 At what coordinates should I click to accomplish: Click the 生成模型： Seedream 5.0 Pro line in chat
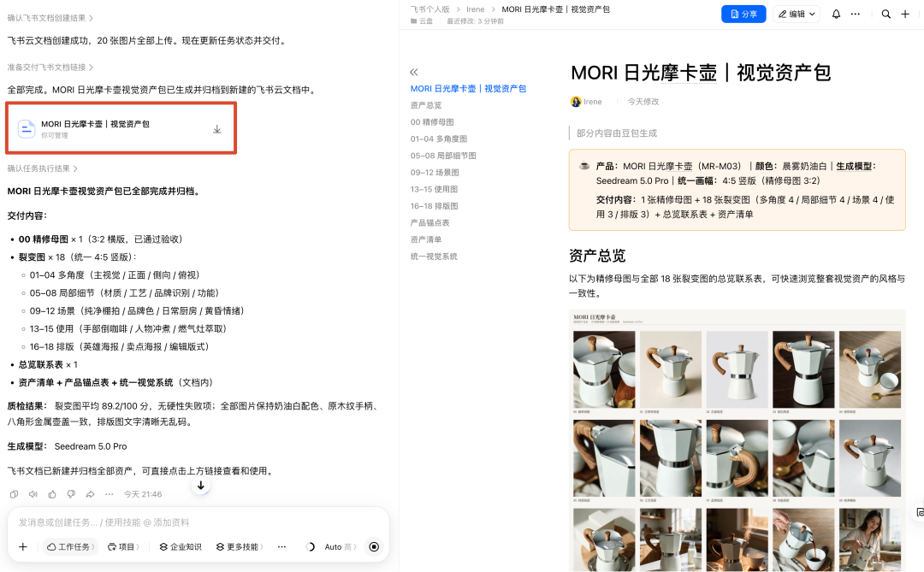tap(68, 446)
